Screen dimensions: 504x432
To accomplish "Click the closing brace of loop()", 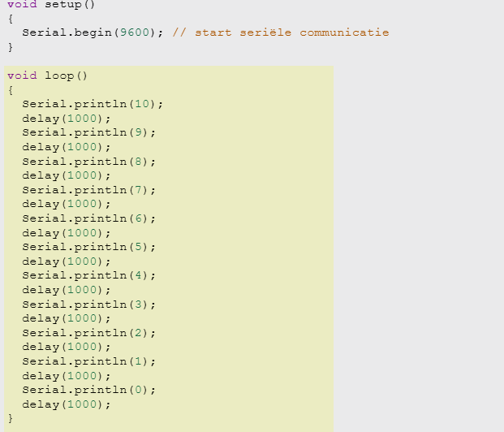I will [11, 418].
